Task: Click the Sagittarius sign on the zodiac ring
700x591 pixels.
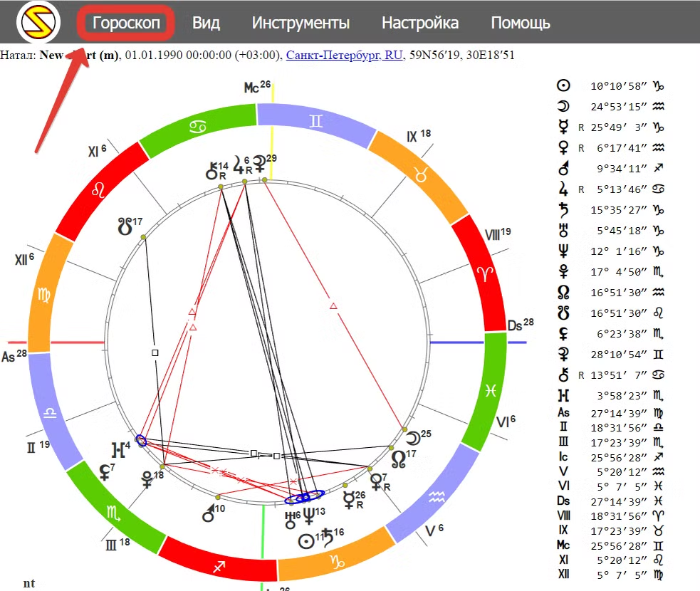Action: tap(219, 567)
